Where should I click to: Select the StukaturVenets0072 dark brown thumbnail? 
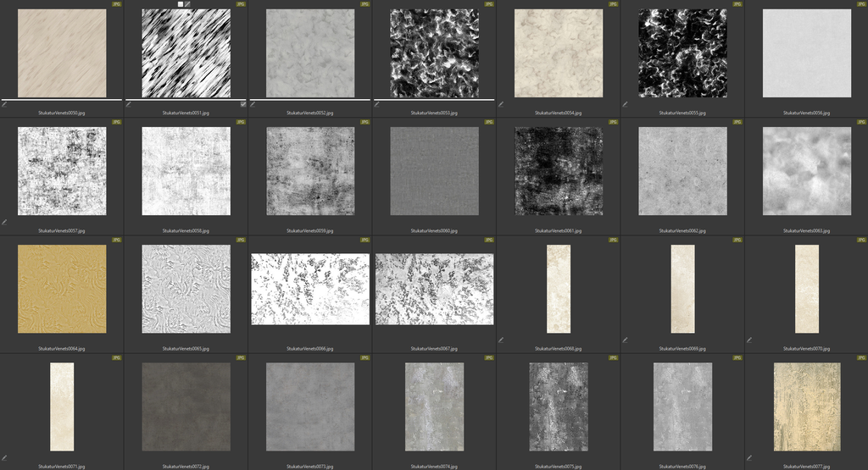tap(186, 406)
